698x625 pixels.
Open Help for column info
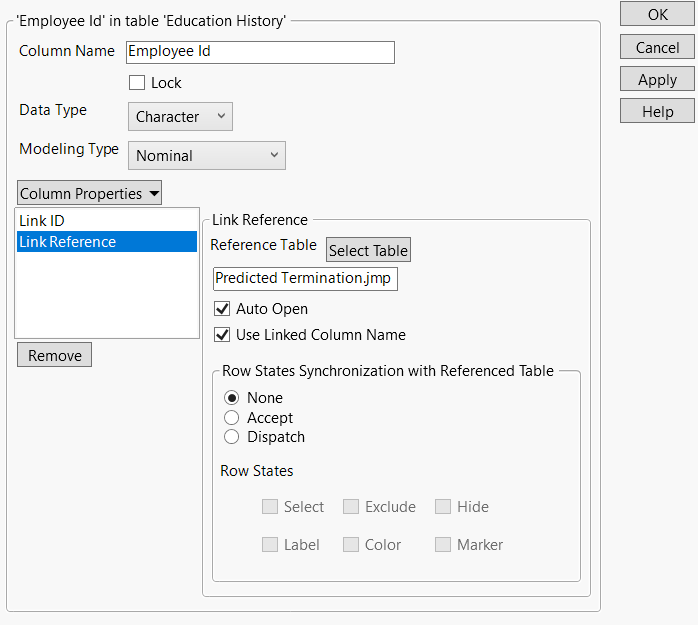(657, 112)
